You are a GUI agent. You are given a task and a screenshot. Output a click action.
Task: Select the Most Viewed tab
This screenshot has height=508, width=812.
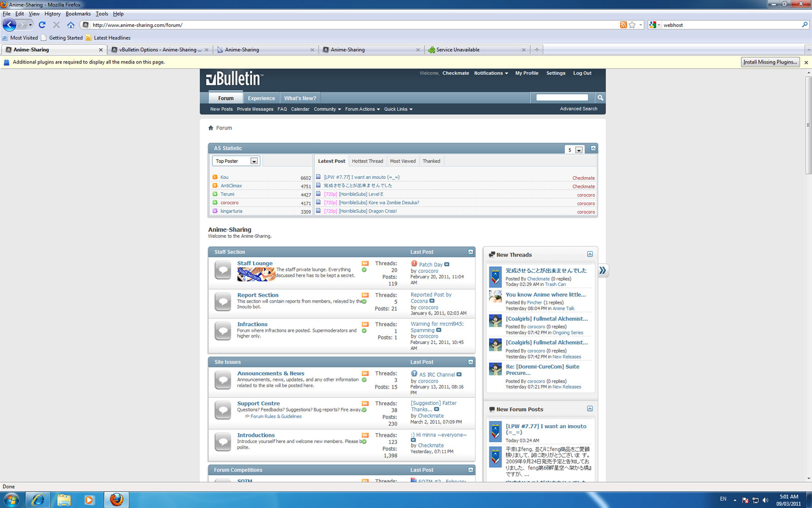403,161
